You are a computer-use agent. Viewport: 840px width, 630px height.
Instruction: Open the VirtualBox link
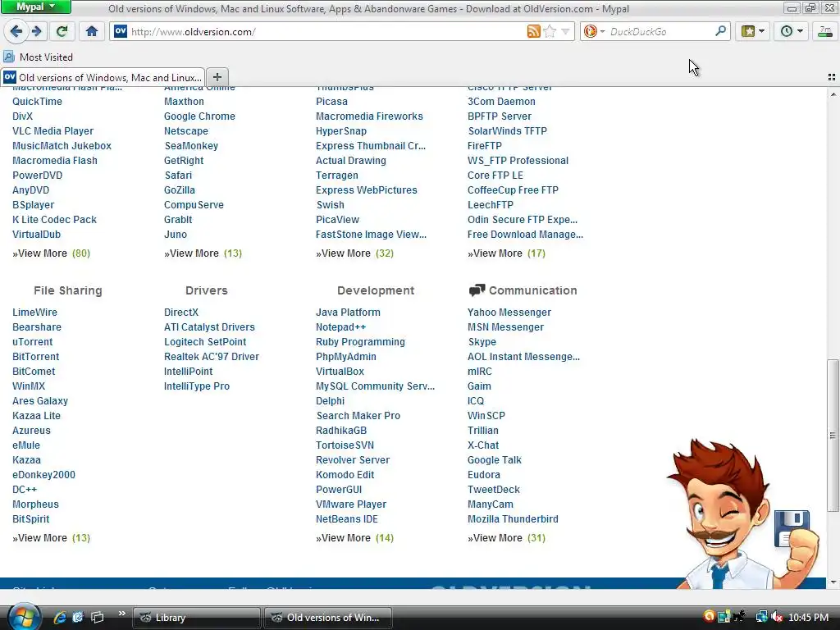click(x=340, y=372)
